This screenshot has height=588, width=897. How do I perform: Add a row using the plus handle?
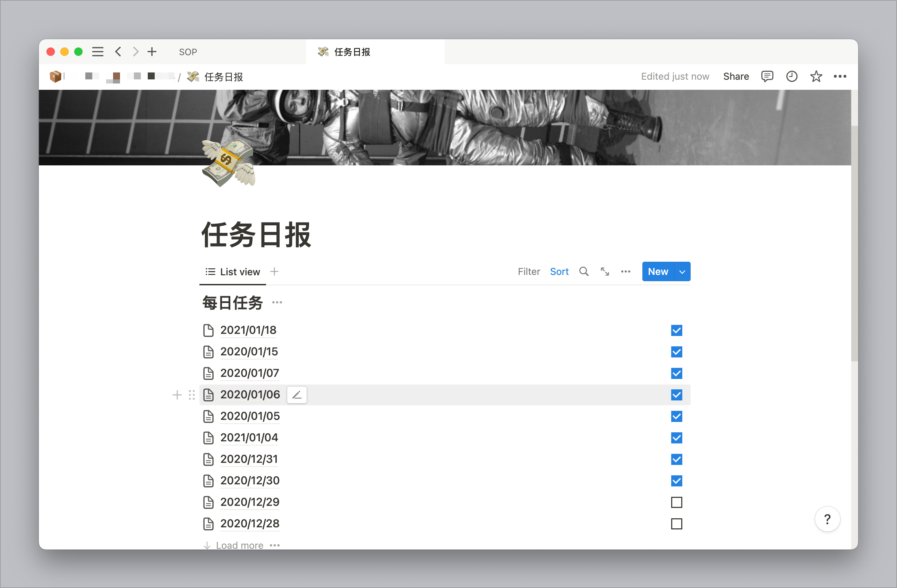(x=177, y=395)
